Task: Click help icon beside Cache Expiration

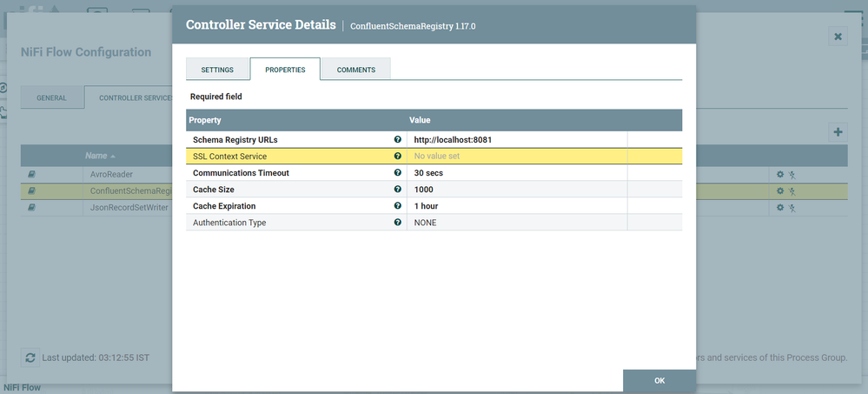Action: click(x=397, y=206)
